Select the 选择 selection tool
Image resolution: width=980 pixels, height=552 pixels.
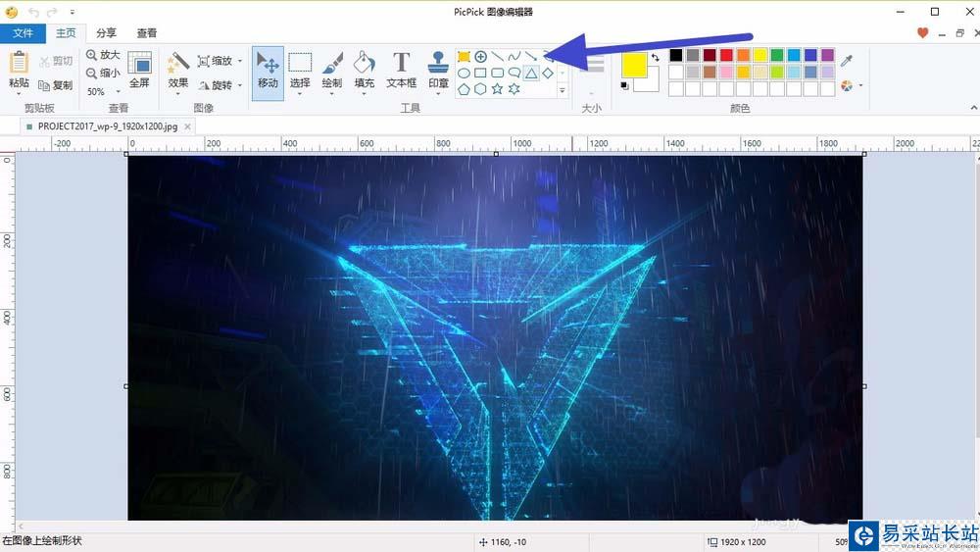point(300,69)
